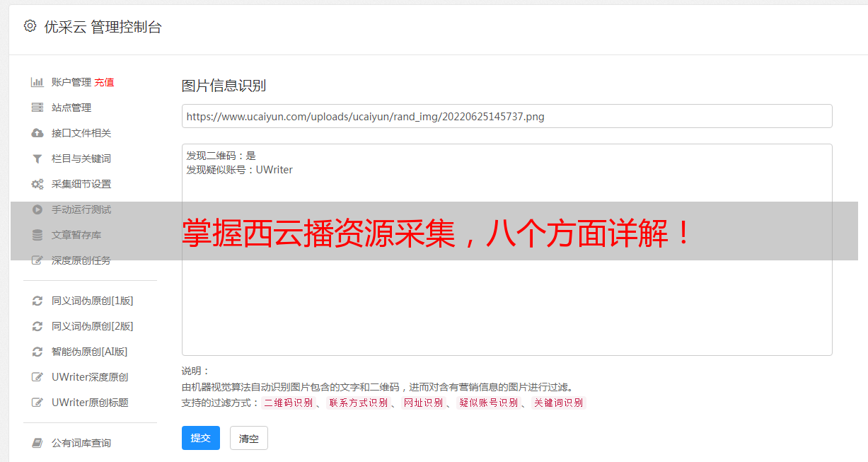
Task: Click the edit icon next to UWriter原创标题
Action: tap(37, 403)
